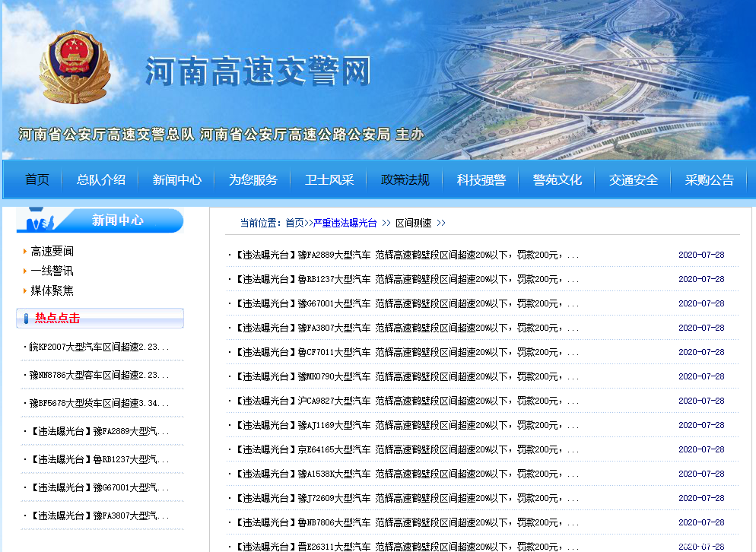Open main list entry 豫G67001大型汽车
The height and width of the screenshot is (552, 756).
406,303
